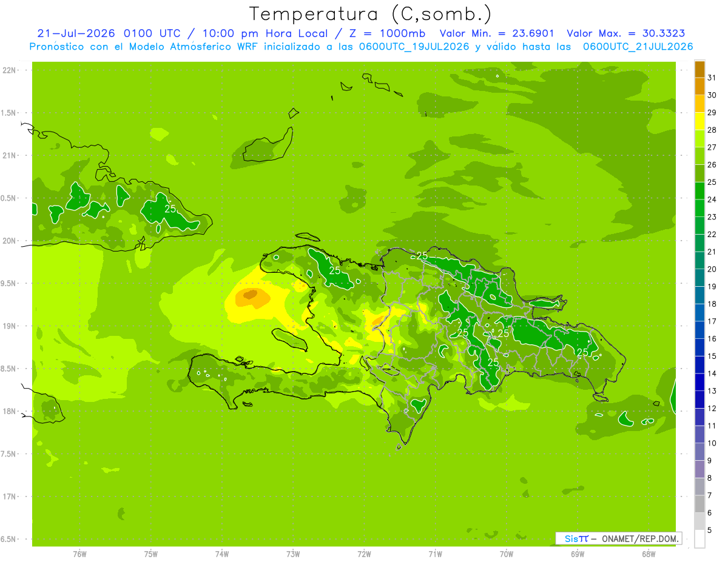Click the "20N" latitude label
The width and height of the screenshot is (728, 562).
click(x=10, y=241)
